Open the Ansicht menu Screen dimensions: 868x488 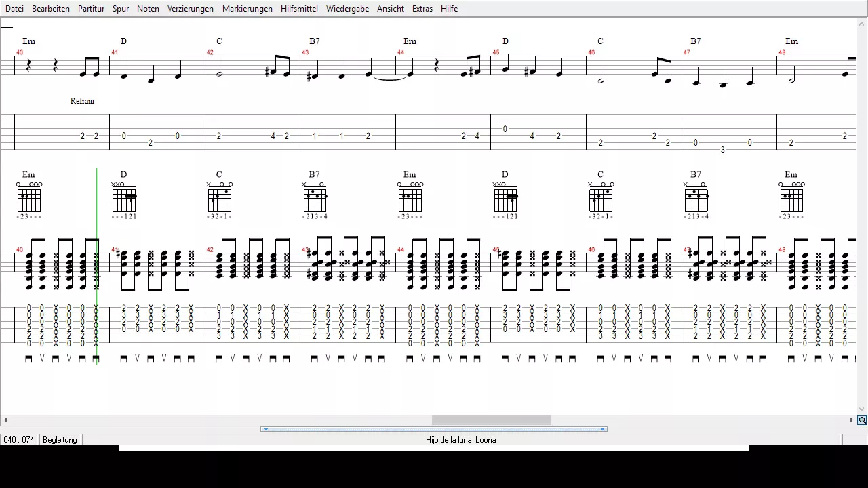pyautogui.click(x=391, y=9)
